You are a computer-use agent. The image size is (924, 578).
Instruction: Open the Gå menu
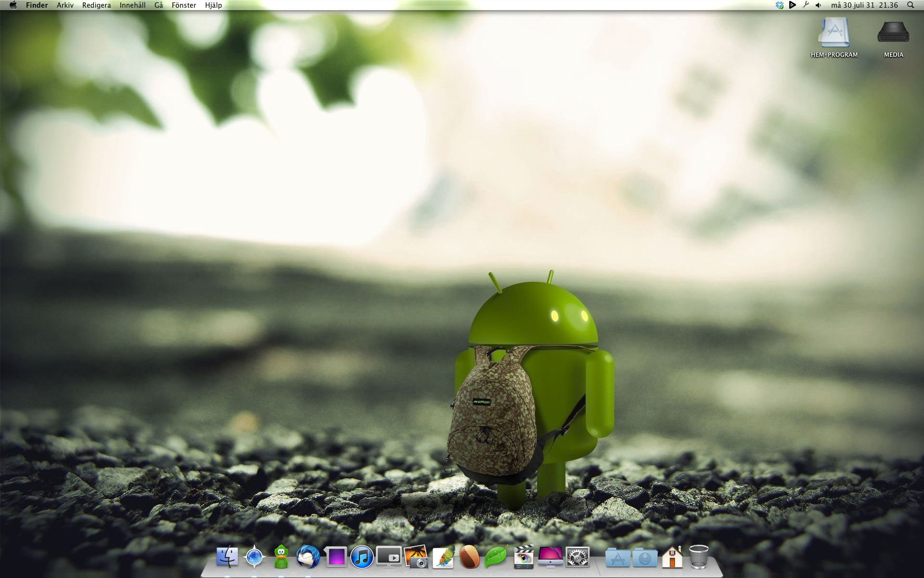(x=159, y=5)
